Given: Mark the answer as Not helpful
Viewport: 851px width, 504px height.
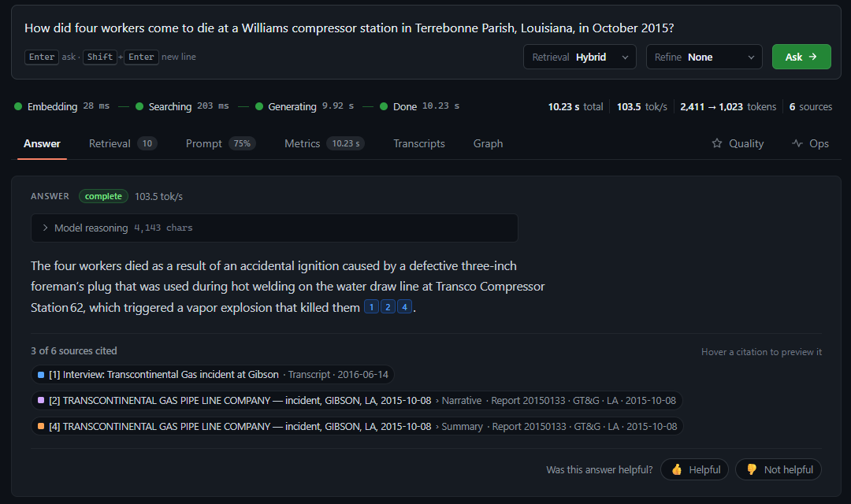Looking at the screenshot, I should point(779,470).
